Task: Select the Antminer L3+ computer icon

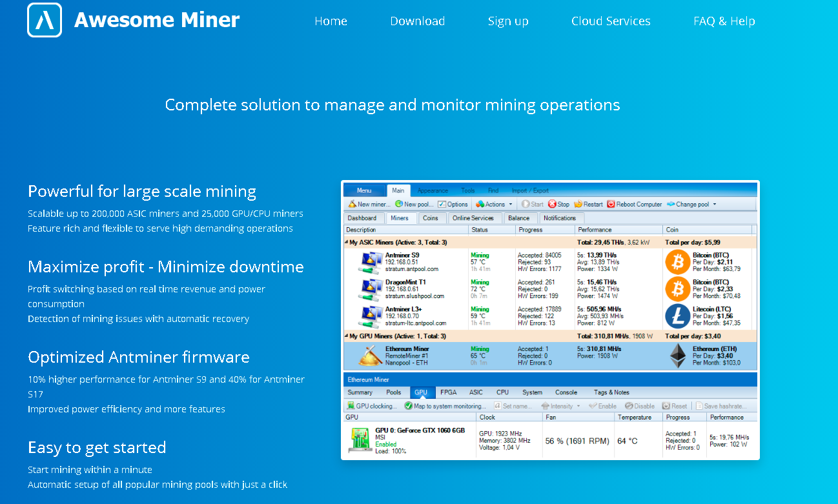Action: (371, 316)
